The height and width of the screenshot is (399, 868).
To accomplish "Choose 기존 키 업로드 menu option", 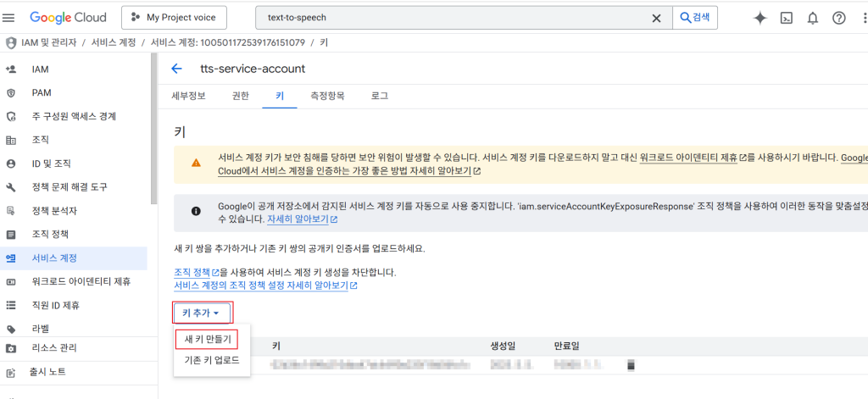I will click(x=212, y=361).
